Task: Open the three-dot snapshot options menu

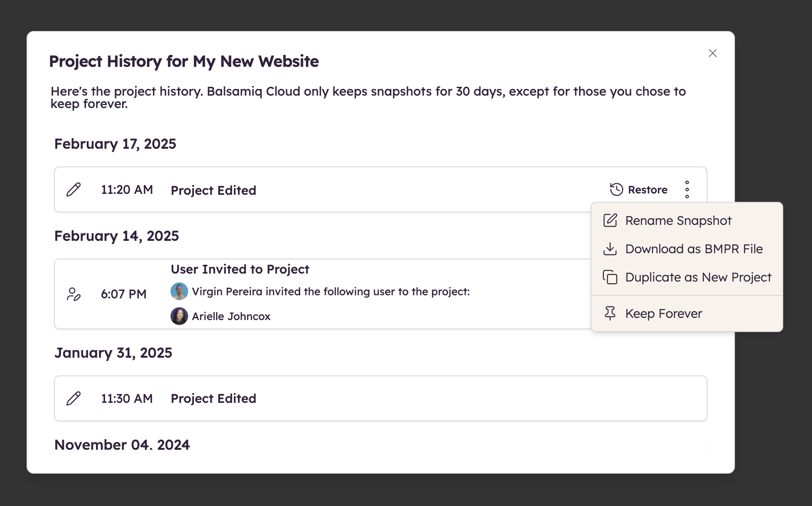Action: 687,189
